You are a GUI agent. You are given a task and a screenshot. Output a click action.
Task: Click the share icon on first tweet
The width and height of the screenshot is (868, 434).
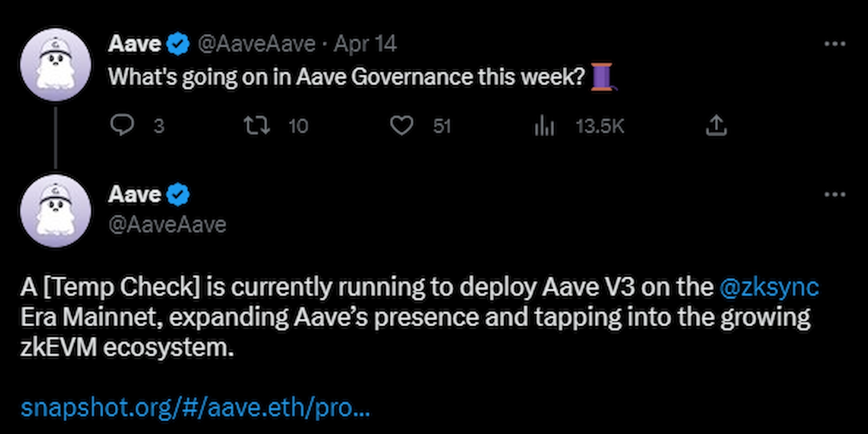716,125
